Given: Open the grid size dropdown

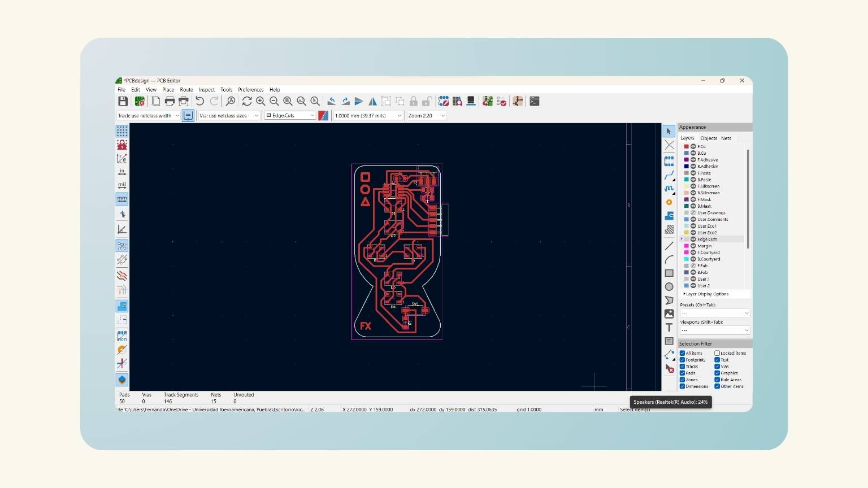Looking at the screenshot, I should (368, 115).
